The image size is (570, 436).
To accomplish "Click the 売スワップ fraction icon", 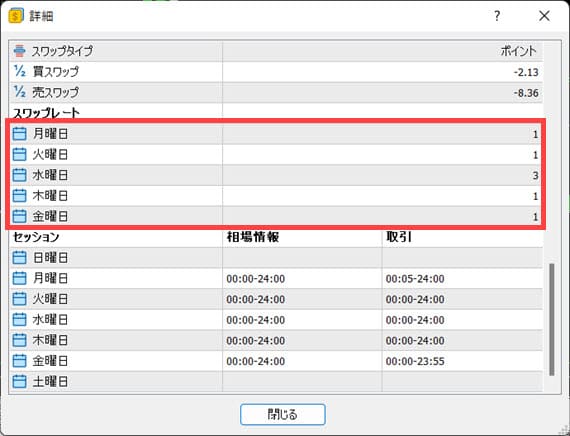I will click(20, 92).
